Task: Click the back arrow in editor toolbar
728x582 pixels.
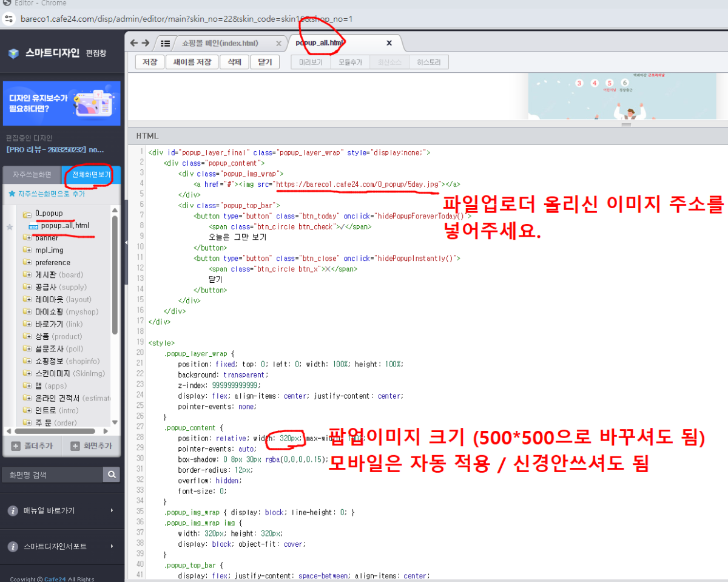Action: [135, 43]
